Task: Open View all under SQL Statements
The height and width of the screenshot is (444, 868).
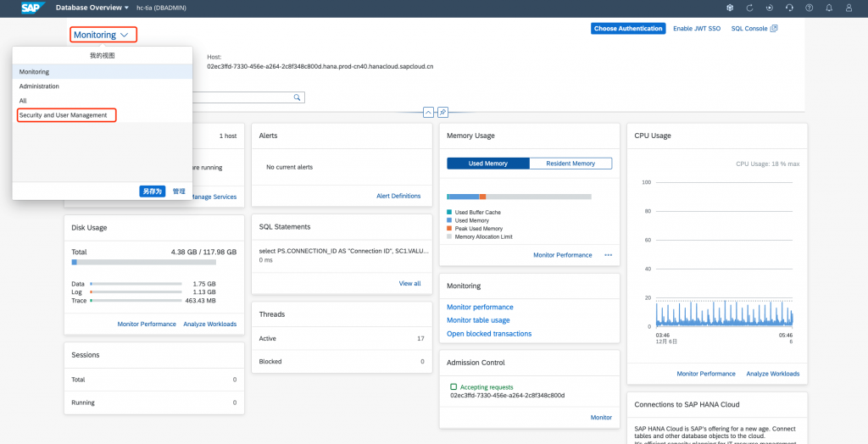Action: (409, 284)
